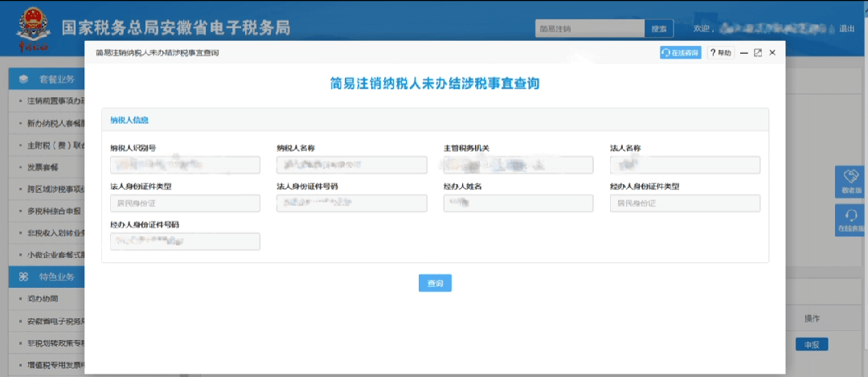Click the 经办人姓名 input field
868x377 pixels.
[518, 203]
